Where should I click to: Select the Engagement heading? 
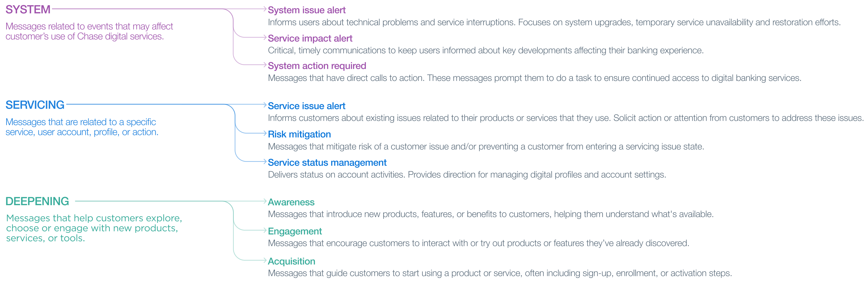tap(295, 231)
